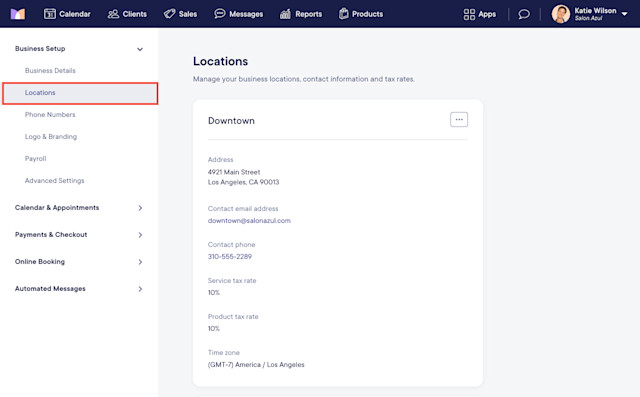This screenshot has width=640, height=397.
Task: Click the Locations page heading
Action: (x=220, y=61)
